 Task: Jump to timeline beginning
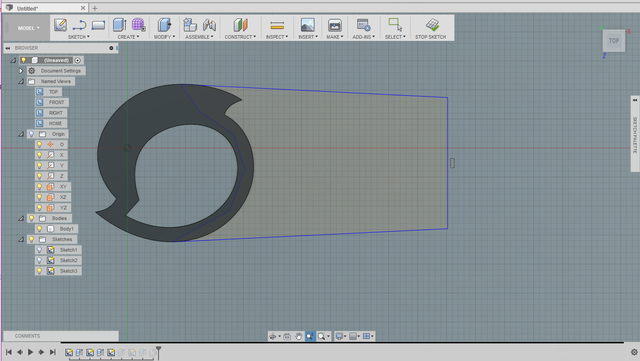pyautogui.click(x=9, y=352)
